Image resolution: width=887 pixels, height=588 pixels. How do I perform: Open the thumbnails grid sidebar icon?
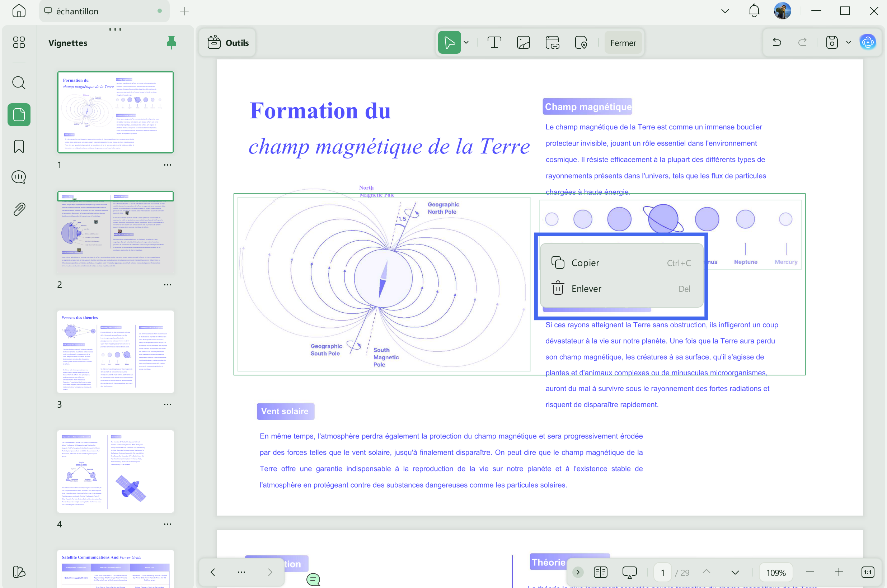(x=19, y=42)
